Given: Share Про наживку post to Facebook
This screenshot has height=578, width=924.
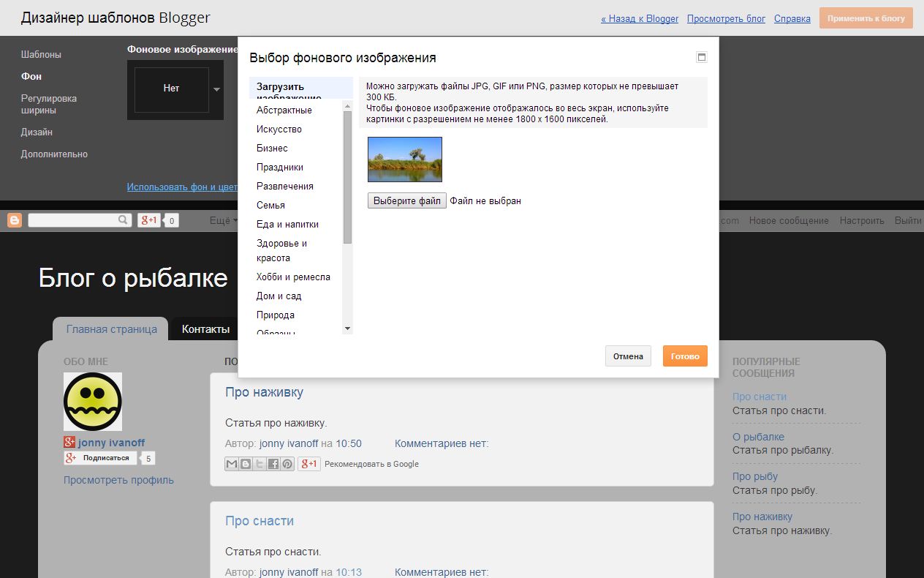Looking at the screenshot, I should [x=273, y=464].
